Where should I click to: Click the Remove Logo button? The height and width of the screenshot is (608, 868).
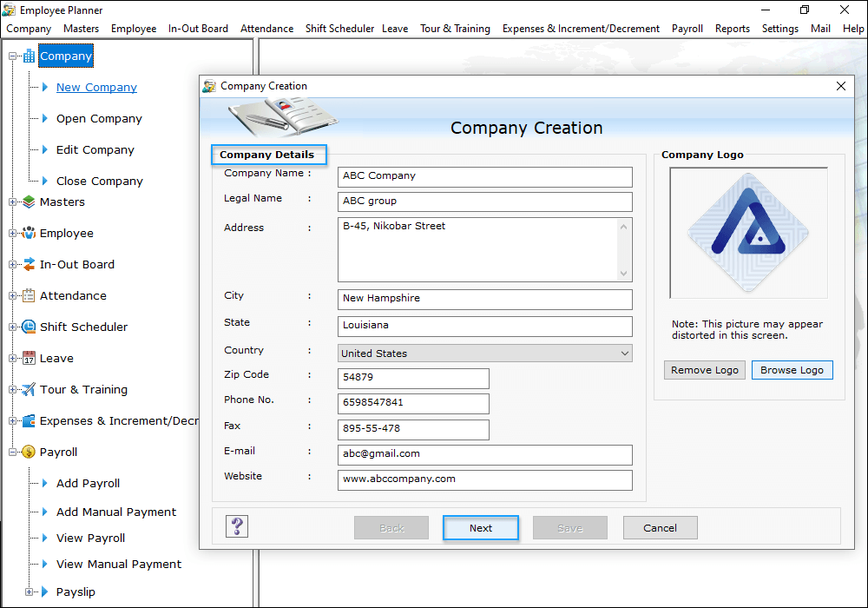(x=704, y=370)
